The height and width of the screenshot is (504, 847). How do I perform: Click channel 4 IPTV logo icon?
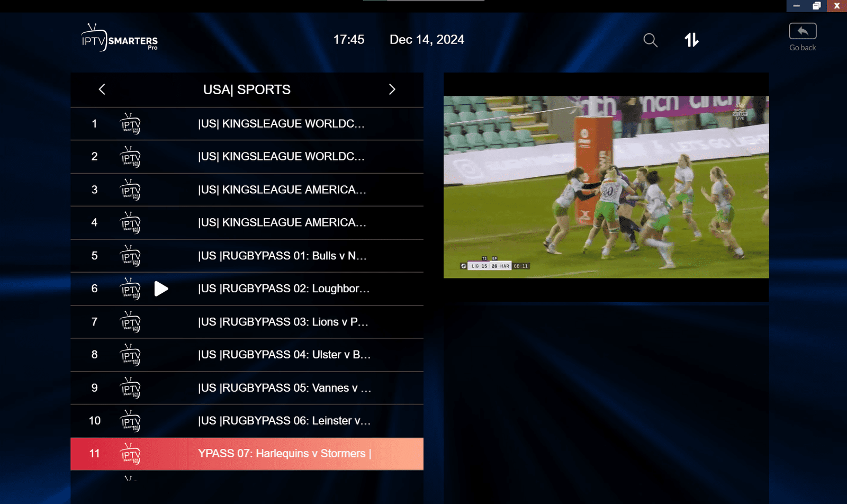pos(130,223)
